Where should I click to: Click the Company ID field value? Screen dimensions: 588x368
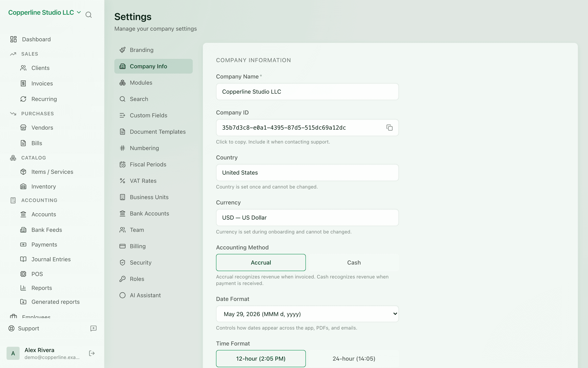pos(284,128)
